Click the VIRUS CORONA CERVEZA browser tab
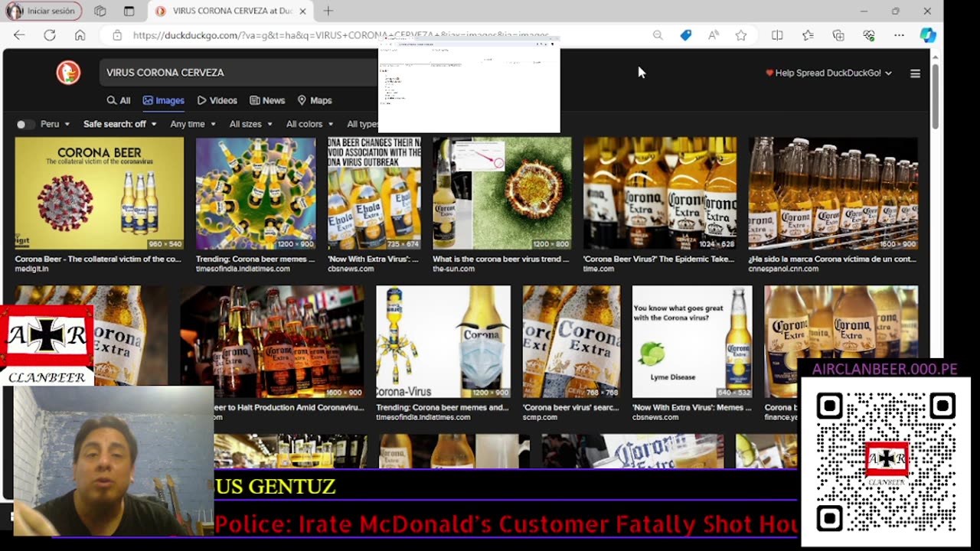 click(x=230, y=11)
